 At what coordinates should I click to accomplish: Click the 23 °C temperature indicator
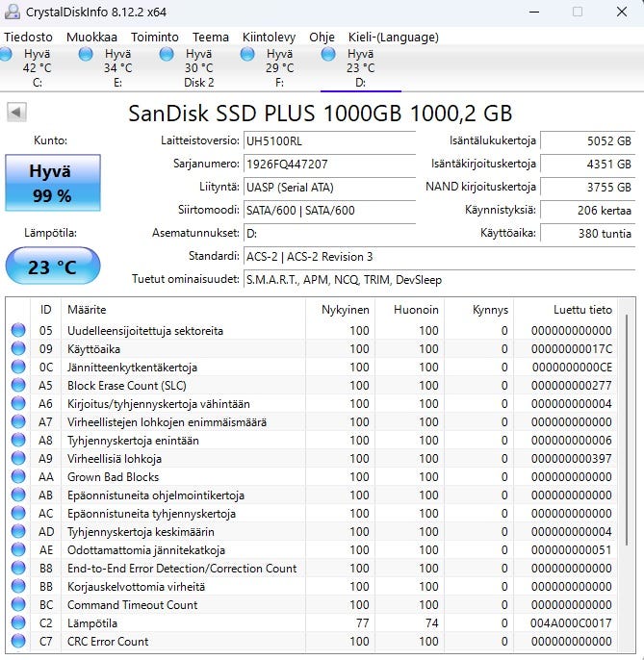coord(52,267)
